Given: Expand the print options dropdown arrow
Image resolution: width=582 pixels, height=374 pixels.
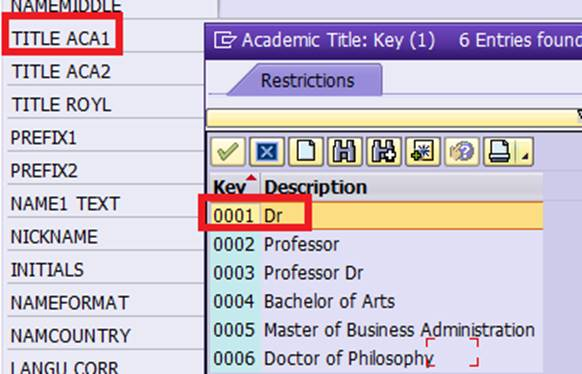Looking at the screenshot, I should pos(525,151).
